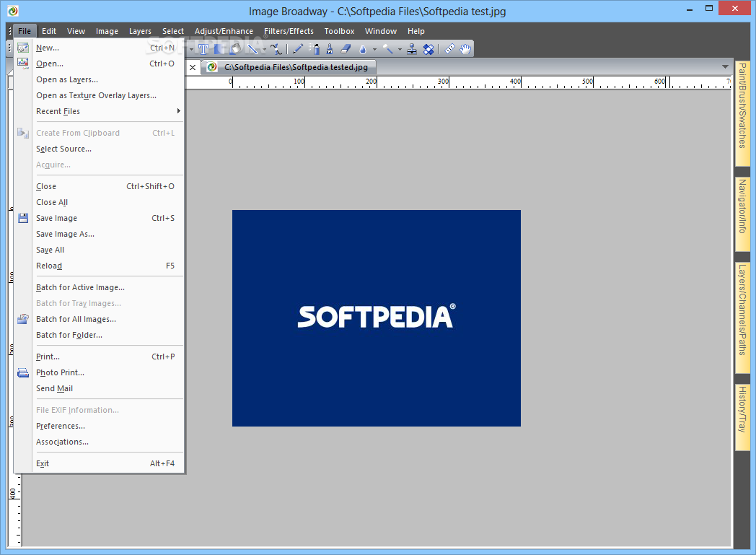
Task: Close the document tab with X button
Action: click(x=193, y=67)
